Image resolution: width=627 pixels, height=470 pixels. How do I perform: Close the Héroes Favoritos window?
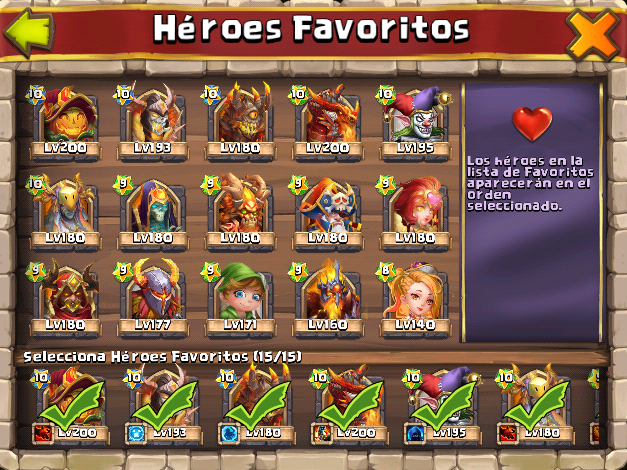(x=593, y=34)
